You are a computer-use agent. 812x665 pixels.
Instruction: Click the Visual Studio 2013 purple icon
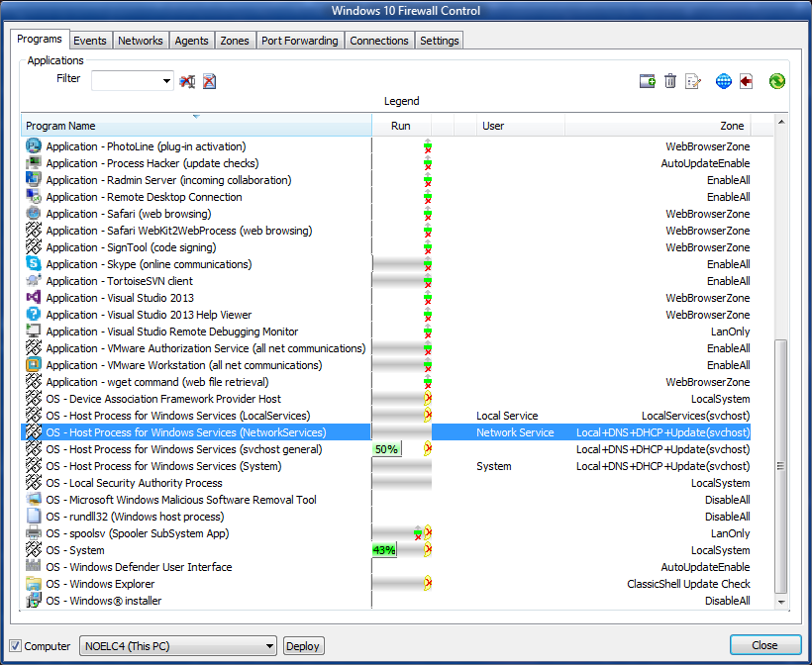(33, 298)
